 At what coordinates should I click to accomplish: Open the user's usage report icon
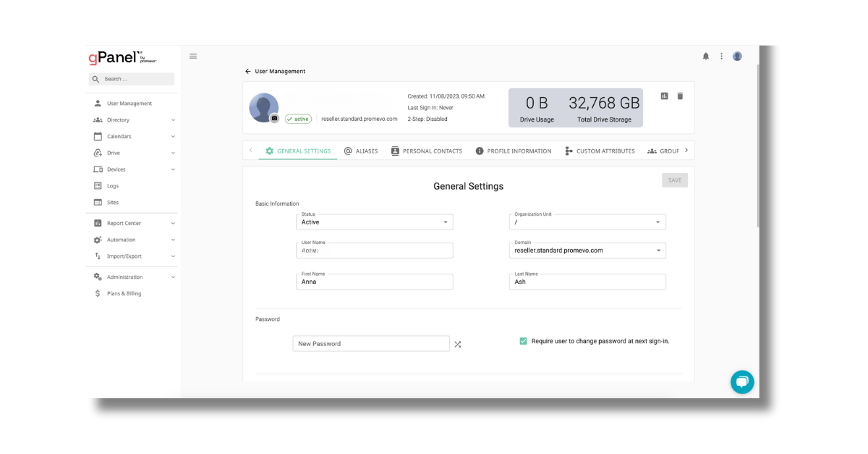coord(664,96)
